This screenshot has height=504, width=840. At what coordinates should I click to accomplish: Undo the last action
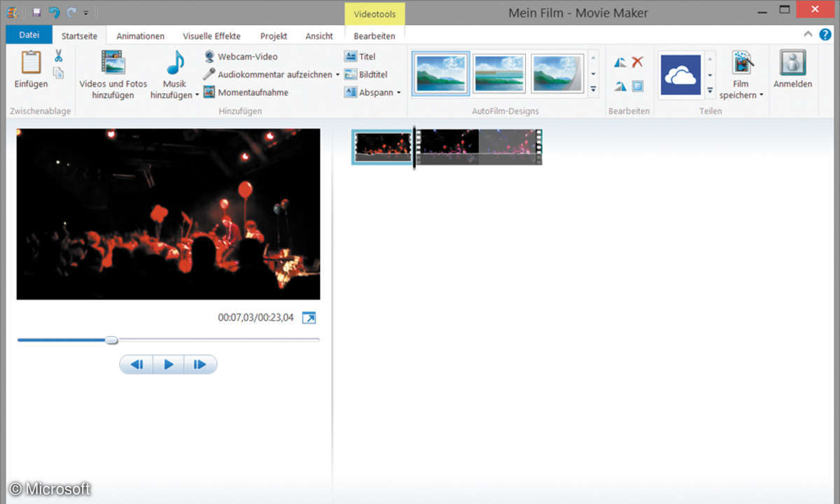(54, 13)
